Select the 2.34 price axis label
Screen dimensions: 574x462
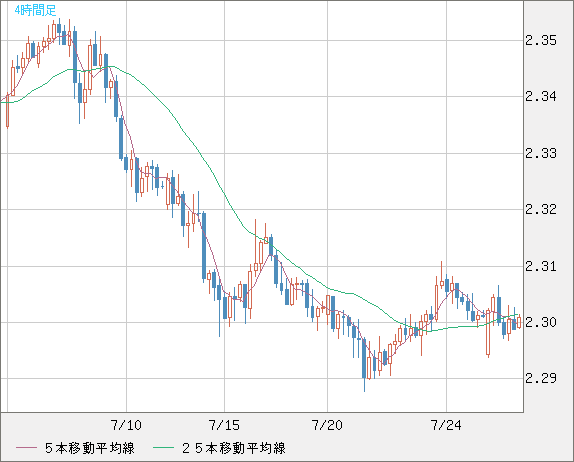[x=541, y=97]
